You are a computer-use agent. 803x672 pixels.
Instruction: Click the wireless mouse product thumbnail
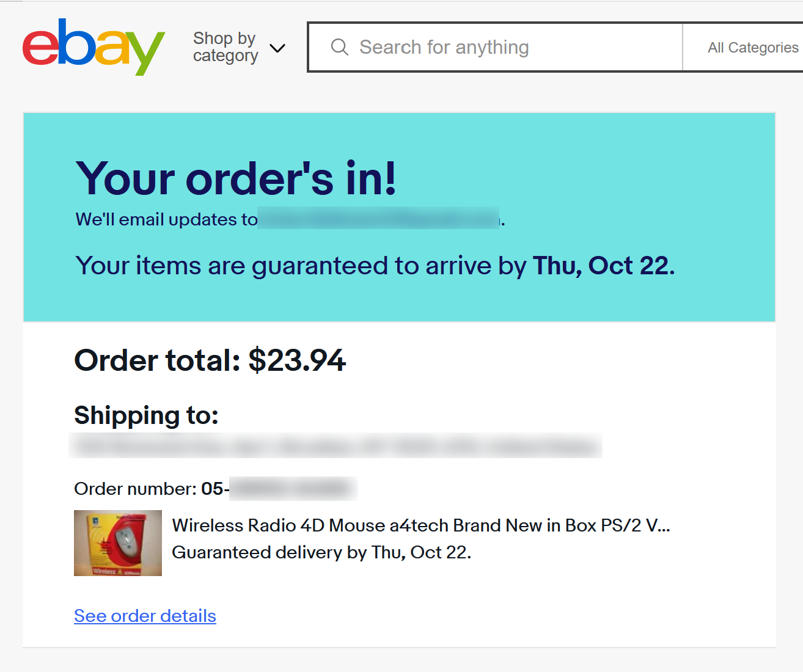click(118, 543)
